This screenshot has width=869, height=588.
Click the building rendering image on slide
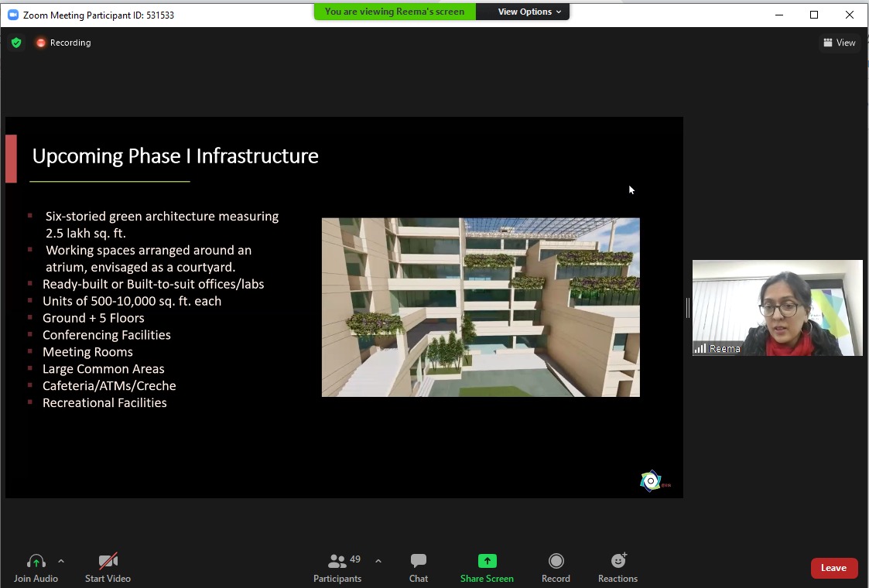coord(481,307)
